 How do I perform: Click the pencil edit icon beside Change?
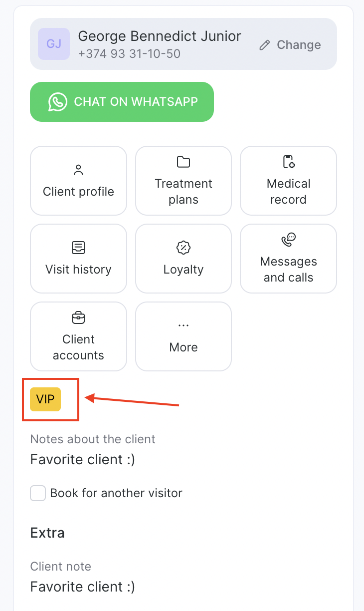(265, 45)
